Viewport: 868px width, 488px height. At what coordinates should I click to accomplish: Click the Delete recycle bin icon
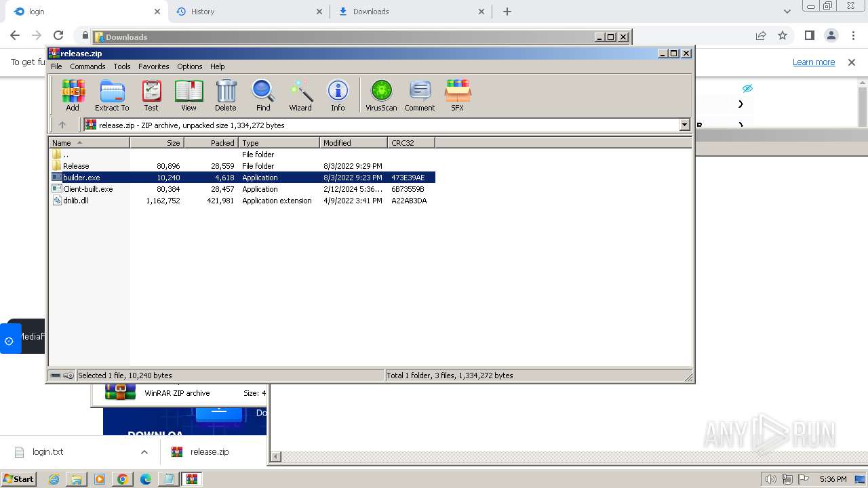click(x=226, y=95)
